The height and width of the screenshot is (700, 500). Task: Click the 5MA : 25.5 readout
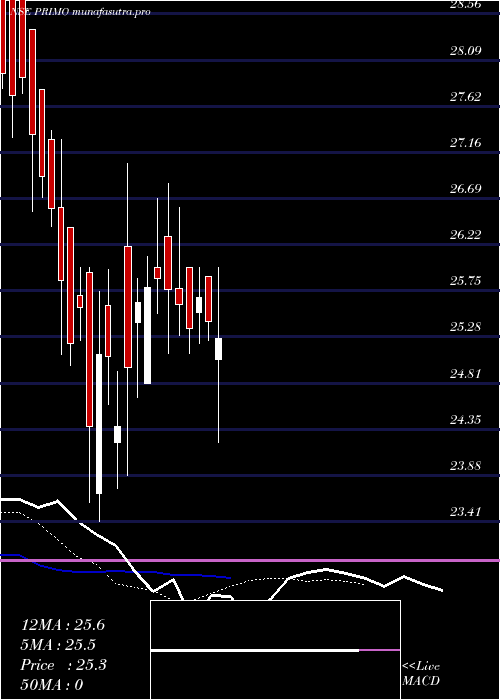click(x=58, y=645)
